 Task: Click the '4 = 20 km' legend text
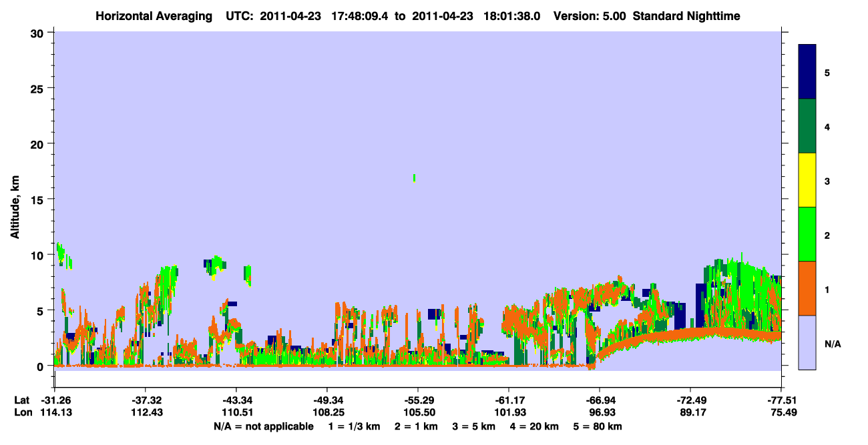(535, 426)
